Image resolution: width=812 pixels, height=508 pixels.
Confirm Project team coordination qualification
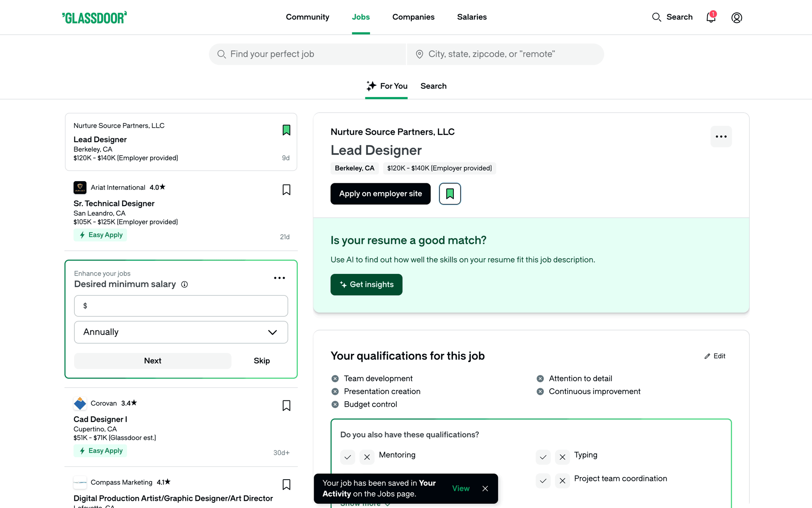[543, 481]
